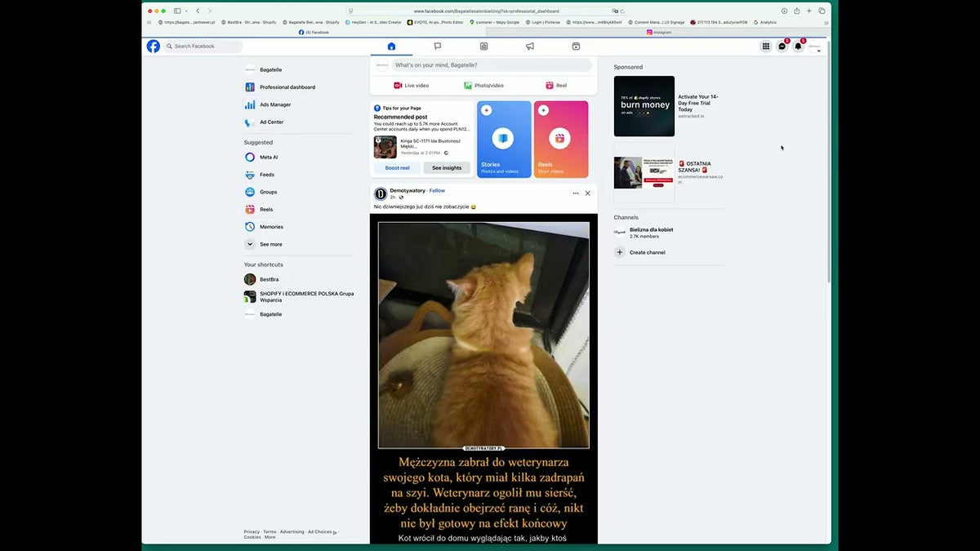Hide the Demotywatory post
The width and height of the screenshot is (980, 551).
tap(588, 193)
